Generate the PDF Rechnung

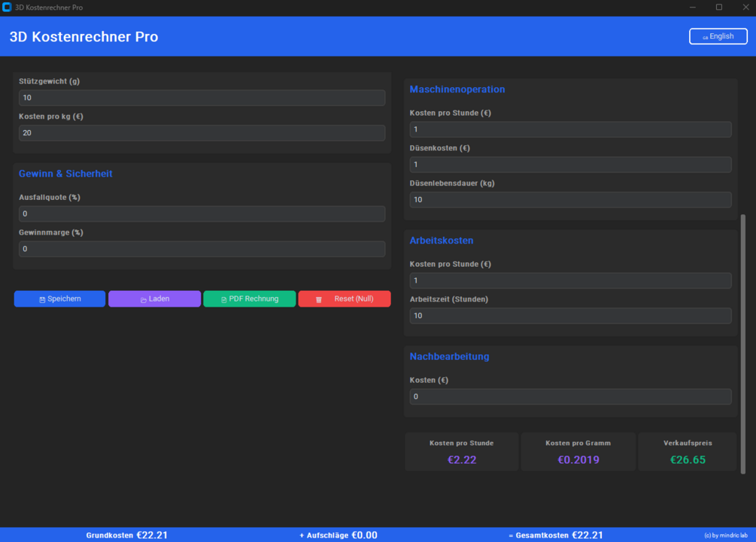tap(249, 298)
